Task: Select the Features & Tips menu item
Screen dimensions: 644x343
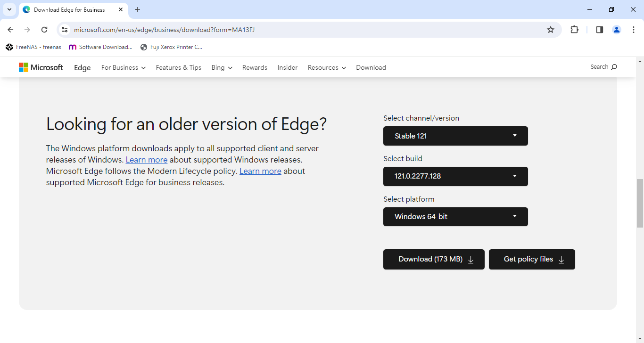Action: (178, 67)
